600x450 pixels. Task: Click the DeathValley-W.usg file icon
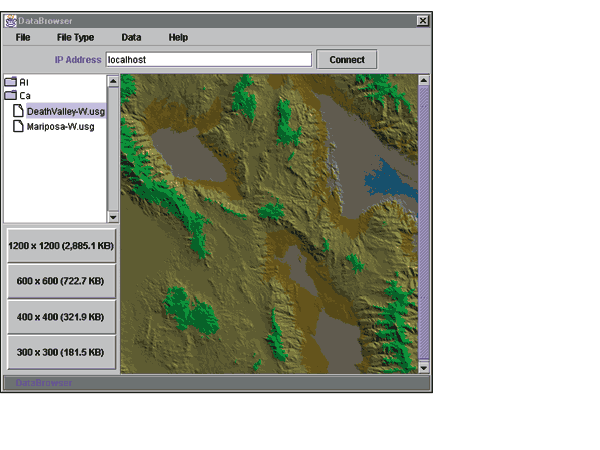(18, 112)
